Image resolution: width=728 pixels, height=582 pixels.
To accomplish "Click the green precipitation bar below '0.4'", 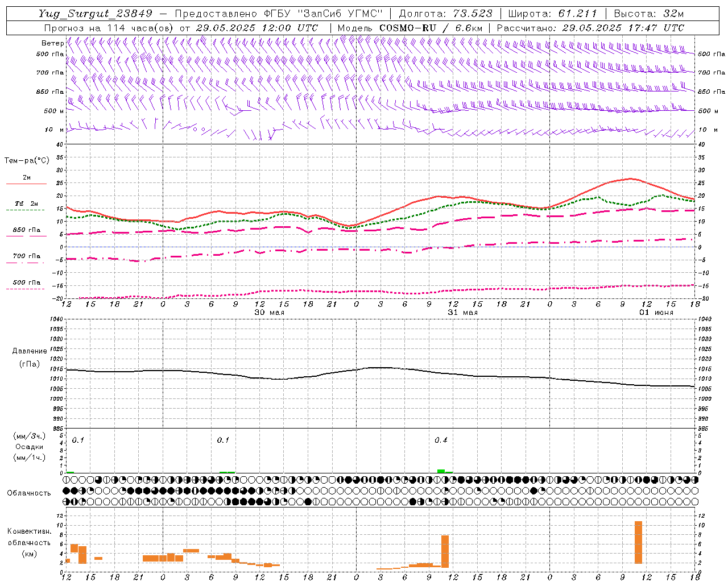I will 441,471.
